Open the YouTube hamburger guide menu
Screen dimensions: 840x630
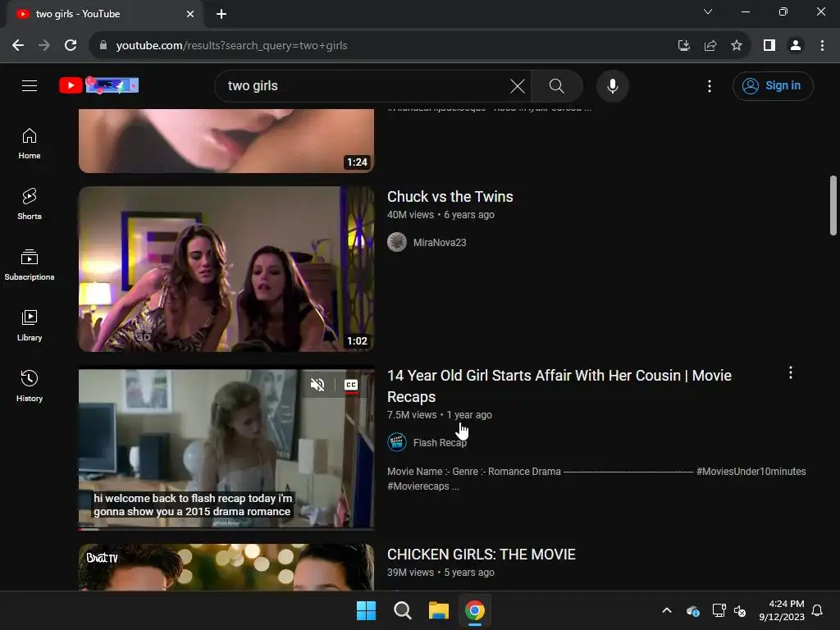30,85
